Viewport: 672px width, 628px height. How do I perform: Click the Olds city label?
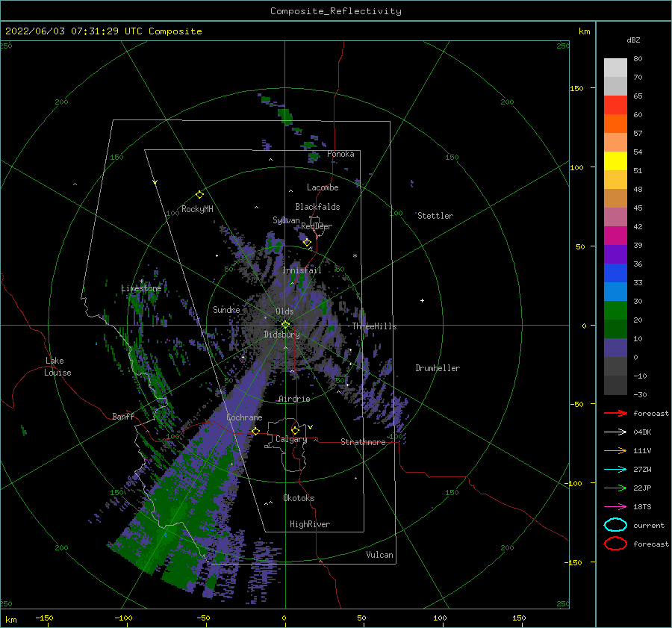pyautogui.click(x=284, y=311)
